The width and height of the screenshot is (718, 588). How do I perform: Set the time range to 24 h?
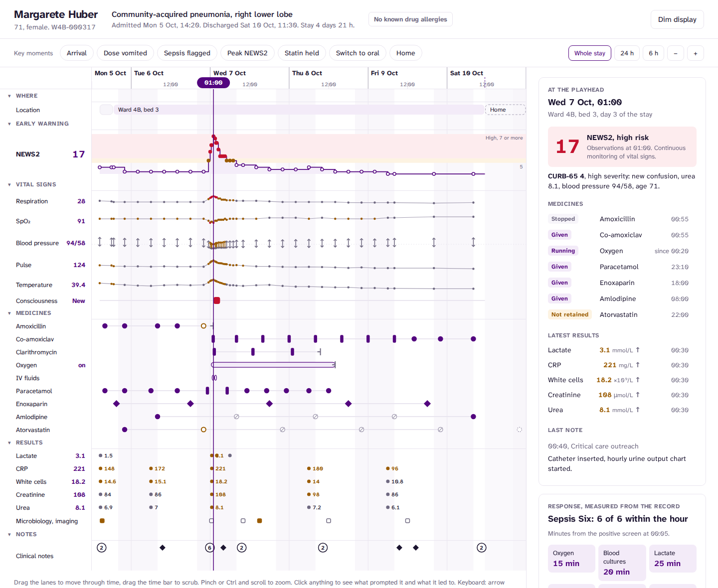point(627,53)
